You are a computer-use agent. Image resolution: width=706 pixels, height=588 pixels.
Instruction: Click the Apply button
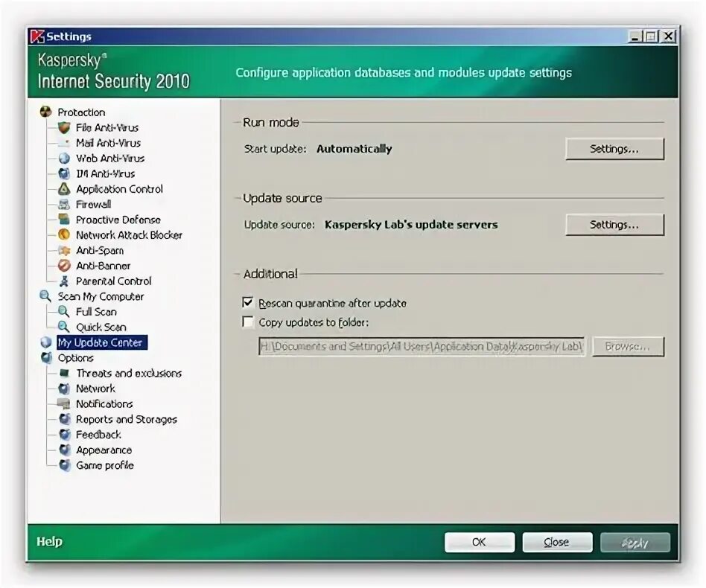[x=635, y=542]
